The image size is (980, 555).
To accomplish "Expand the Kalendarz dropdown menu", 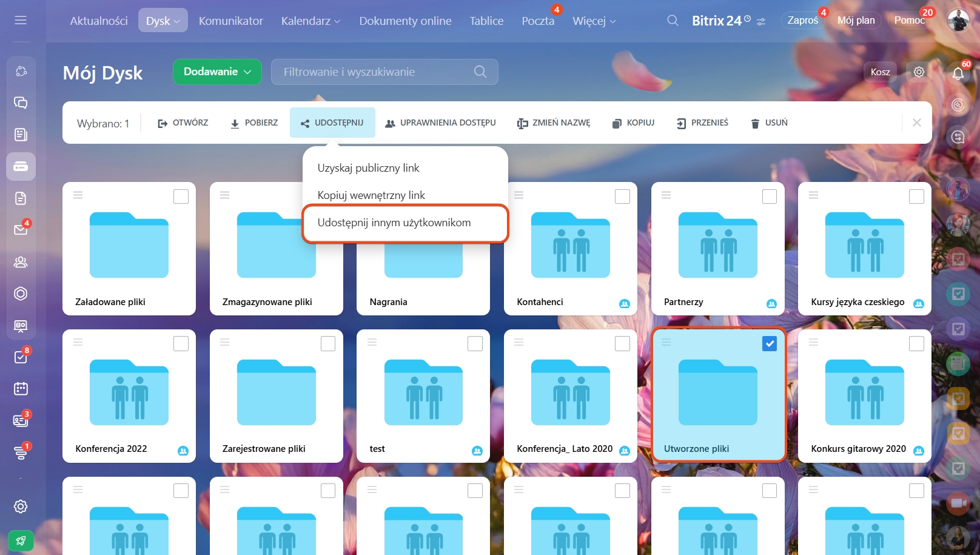I will (310, 21).
